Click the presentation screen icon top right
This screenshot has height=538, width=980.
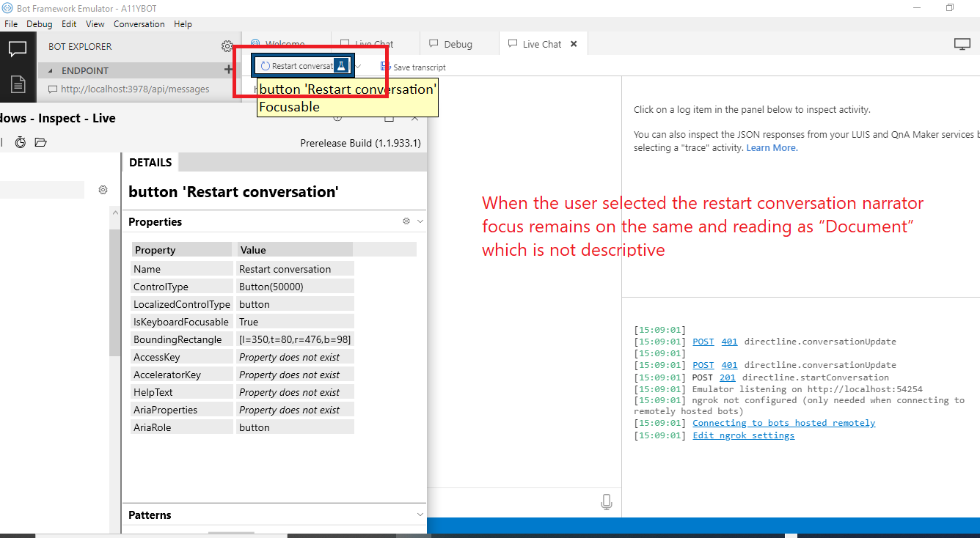[962, 43]
